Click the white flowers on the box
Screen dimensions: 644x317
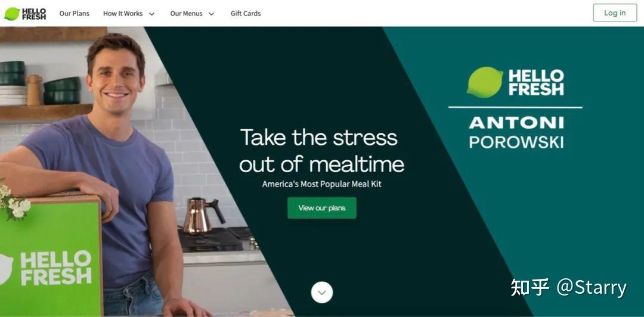pyautogui.click(x=13, y=202)
